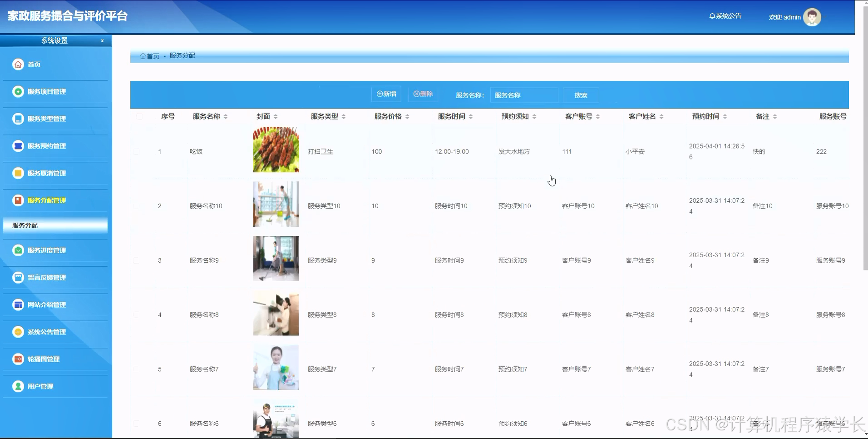Check the row checkbox for 服务名称8
Image resolution: width=868 pixels, height=439 pixels.
pyautogui.click(x=136, y=314)
